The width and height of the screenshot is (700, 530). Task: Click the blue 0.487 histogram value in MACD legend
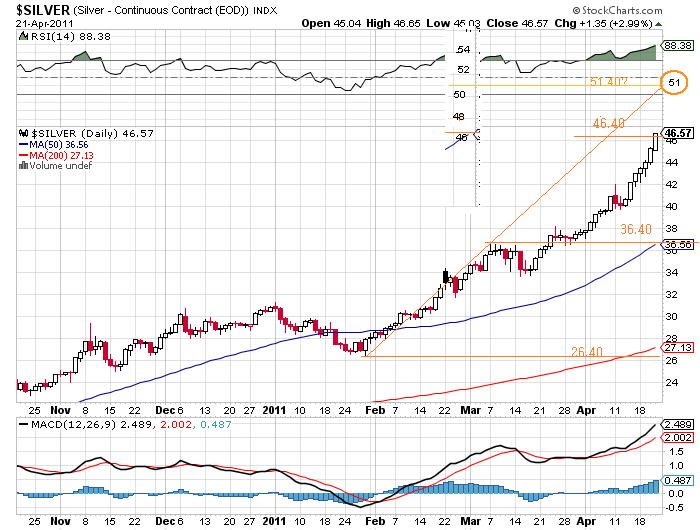pos(216,425)
